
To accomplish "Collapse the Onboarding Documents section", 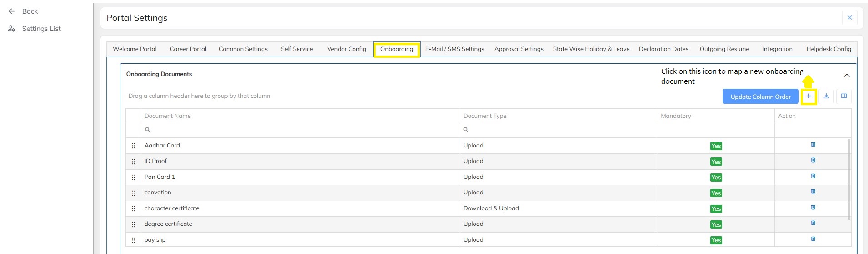I will pos(846,76).
